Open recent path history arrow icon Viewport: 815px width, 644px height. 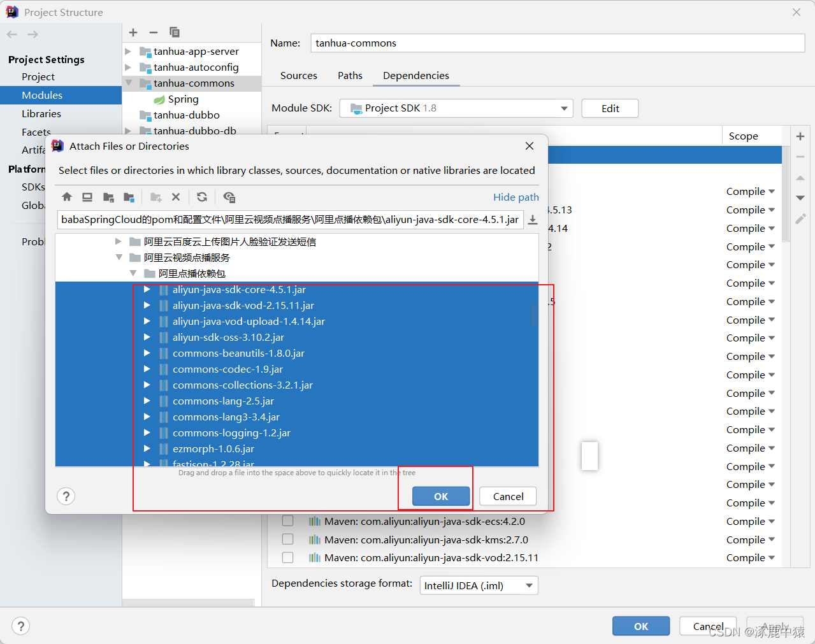tap(533, 220)
